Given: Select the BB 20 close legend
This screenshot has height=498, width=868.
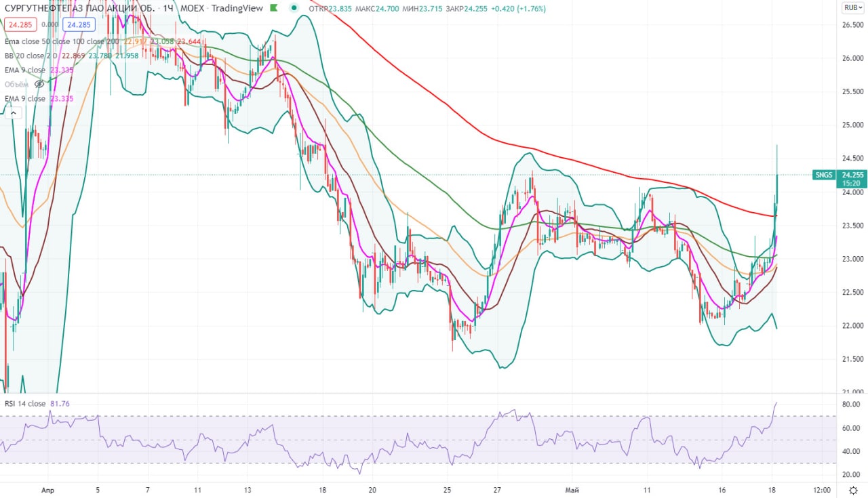Looking at the screenshot, I should (x=31, y=56).
